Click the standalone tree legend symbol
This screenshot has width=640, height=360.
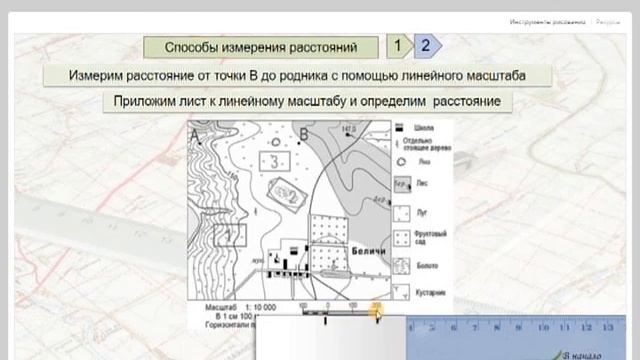click(x=397, y=144)
